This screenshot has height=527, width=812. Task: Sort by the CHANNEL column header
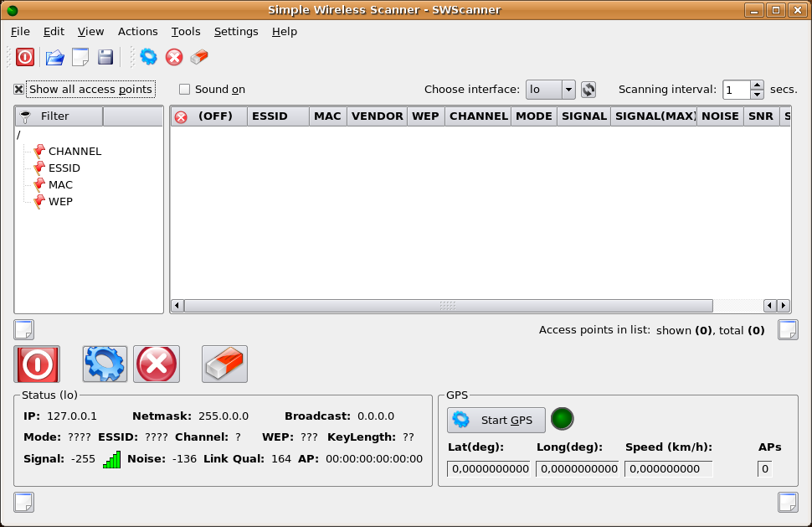478,116
